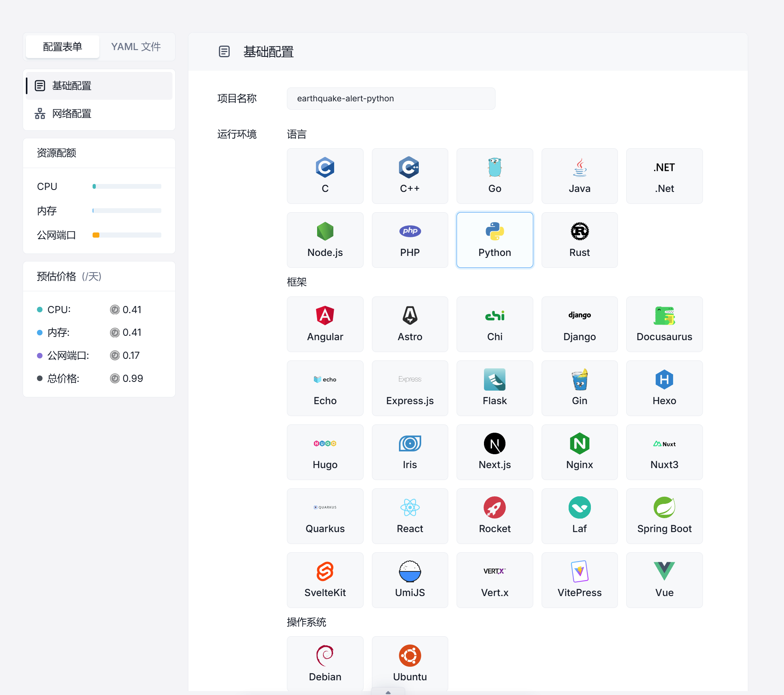
Task: Select the Express.js framework
Action: (410, 388)
